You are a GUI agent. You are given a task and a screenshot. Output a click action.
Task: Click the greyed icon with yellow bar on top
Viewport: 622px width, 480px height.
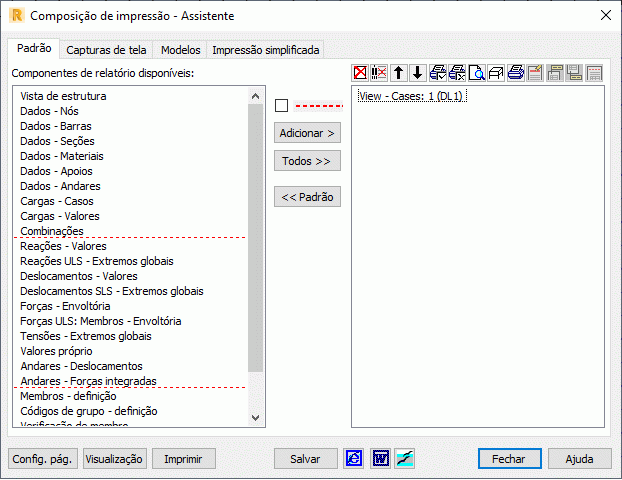pos(555,73)
